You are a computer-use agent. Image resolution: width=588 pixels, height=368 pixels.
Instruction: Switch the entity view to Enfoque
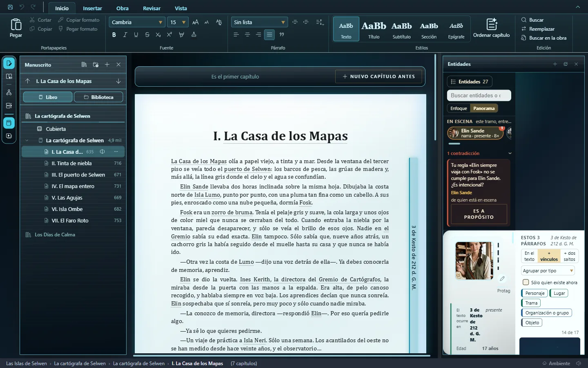coord(459,108)
